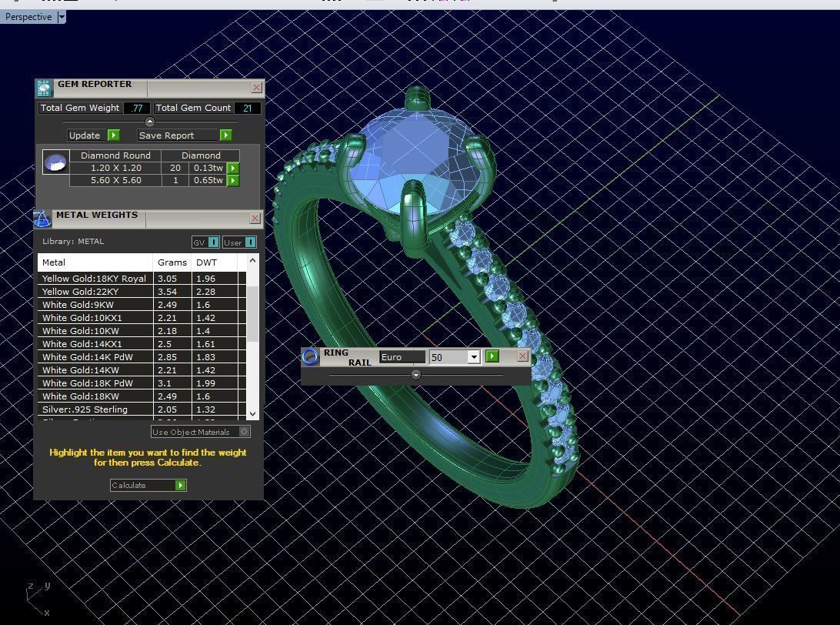Close the Metal Weights panel
The width and height of the screenshot is (840, 625).
(255, 218)
